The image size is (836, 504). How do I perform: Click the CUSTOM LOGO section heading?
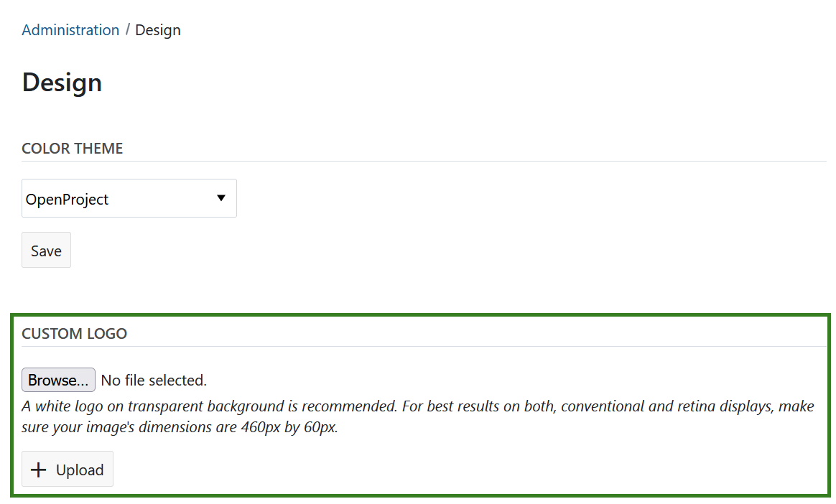[x=75, y=334]
